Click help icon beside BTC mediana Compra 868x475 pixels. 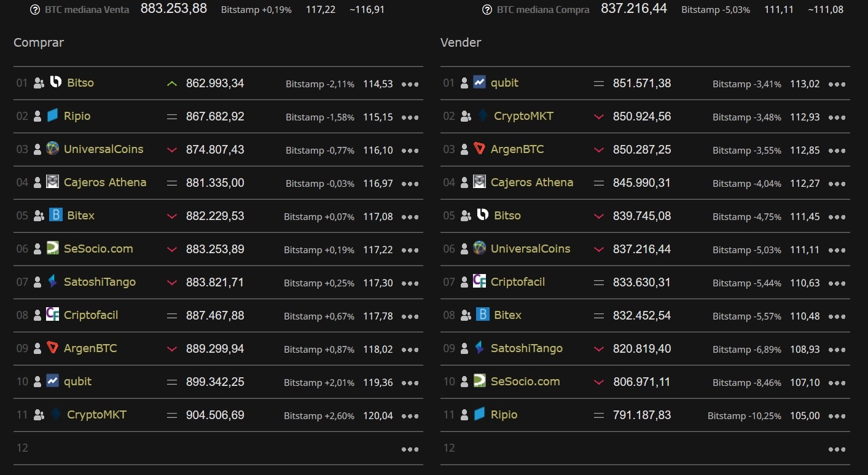(x=487, y=10)
